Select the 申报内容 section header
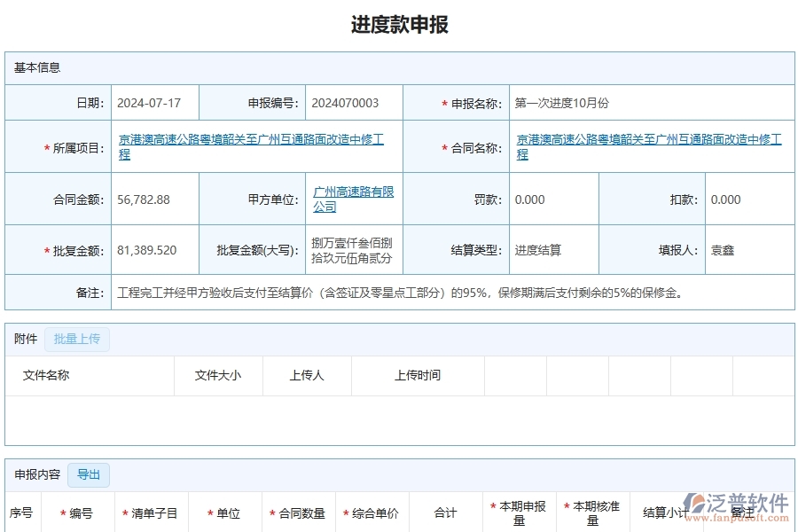Viewport: 798px width, 532px height. [35, 474]
